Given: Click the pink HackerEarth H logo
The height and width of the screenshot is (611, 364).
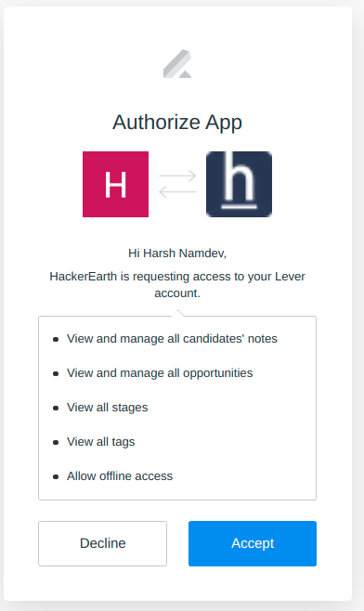Looking at the screenshot, I should (x=115, y=184).
